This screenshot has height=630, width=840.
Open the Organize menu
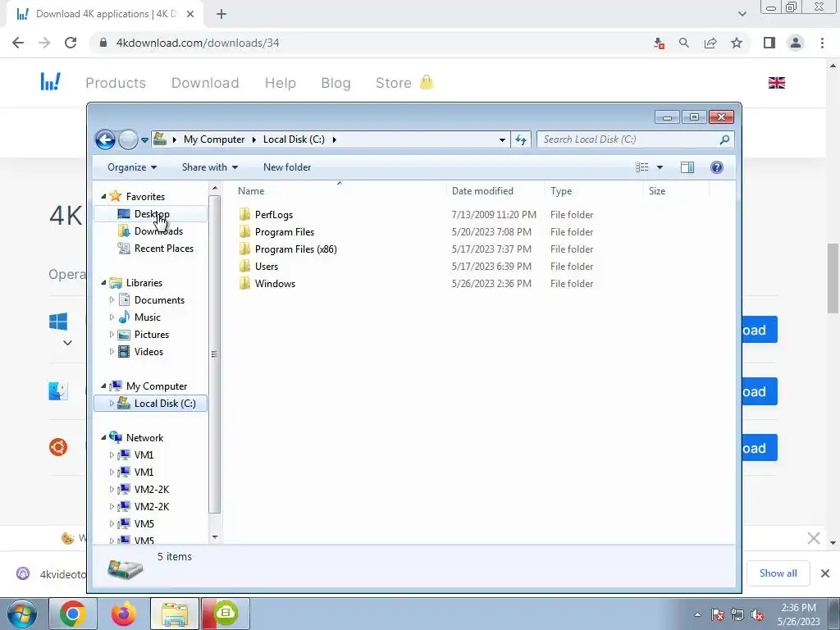[132, 167]
